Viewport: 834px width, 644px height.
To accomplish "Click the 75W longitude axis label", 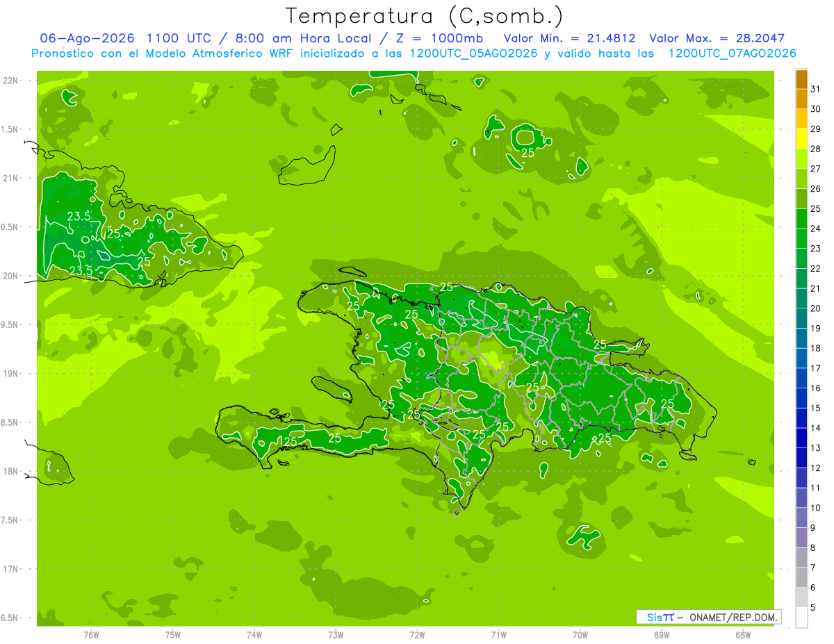I will tap(172, 635).
